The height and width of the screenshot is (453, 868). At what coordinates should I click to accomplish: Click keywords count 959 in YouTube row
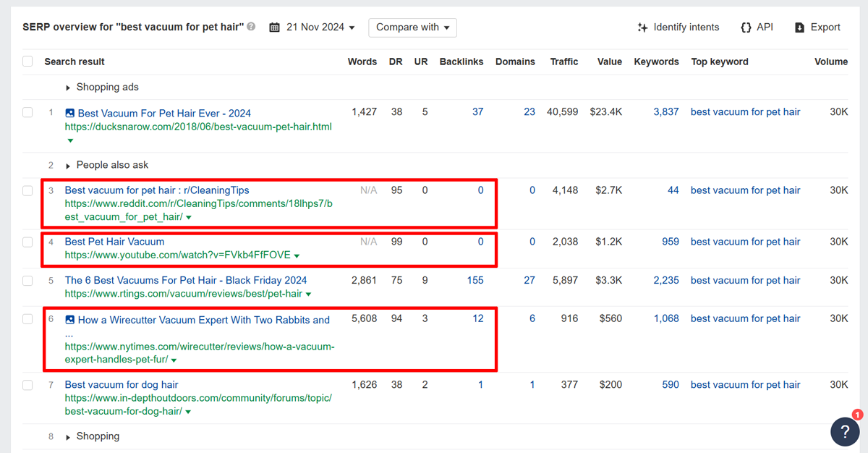pyautogui.click(x=671, y=242)
